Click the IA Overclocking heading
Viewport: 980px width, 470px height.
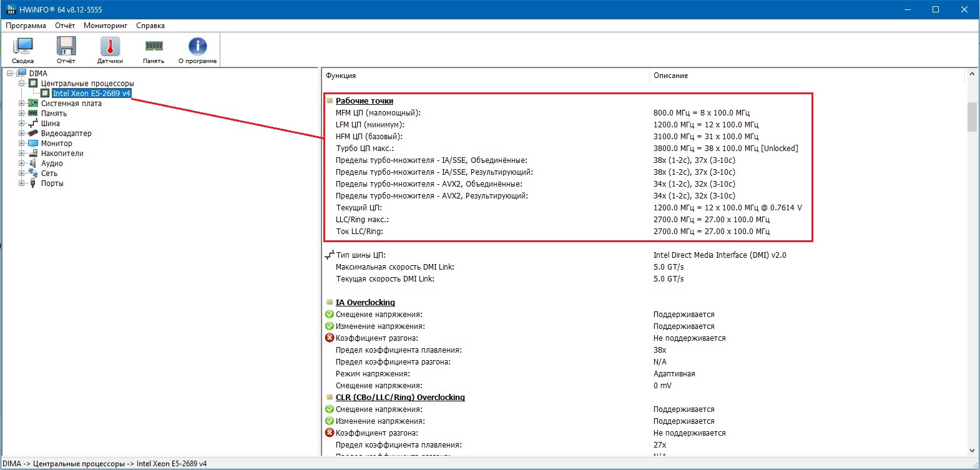365,302
